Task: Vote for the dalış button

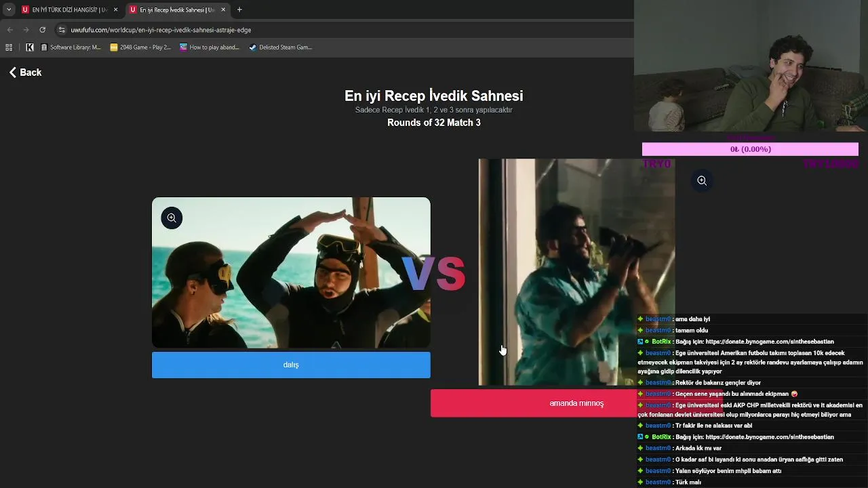Action: coord(291,365)
